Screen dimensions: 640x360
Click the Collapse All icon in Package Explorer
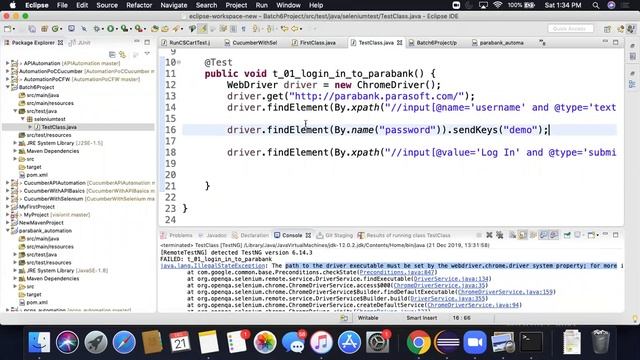112,54
